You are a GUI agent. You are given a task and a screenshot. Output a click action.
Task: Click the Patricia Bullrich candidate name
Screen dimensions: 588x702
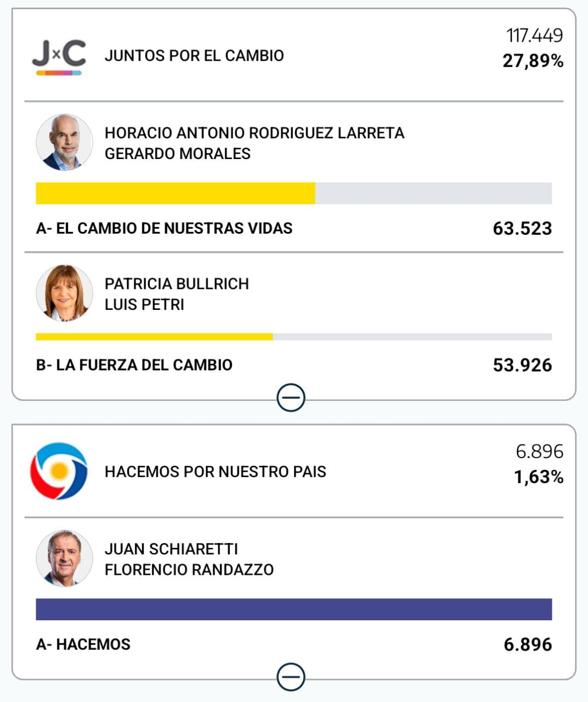click(177, 284)
